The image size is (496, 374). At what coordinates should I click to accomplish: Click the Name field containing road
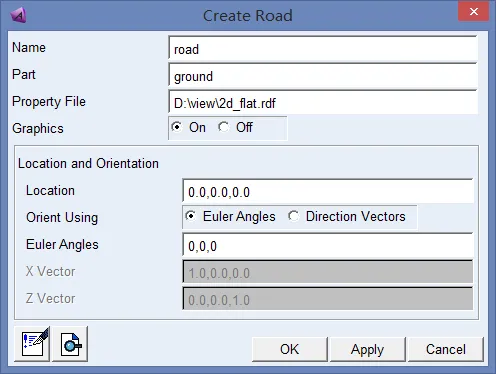pos(323,49)
